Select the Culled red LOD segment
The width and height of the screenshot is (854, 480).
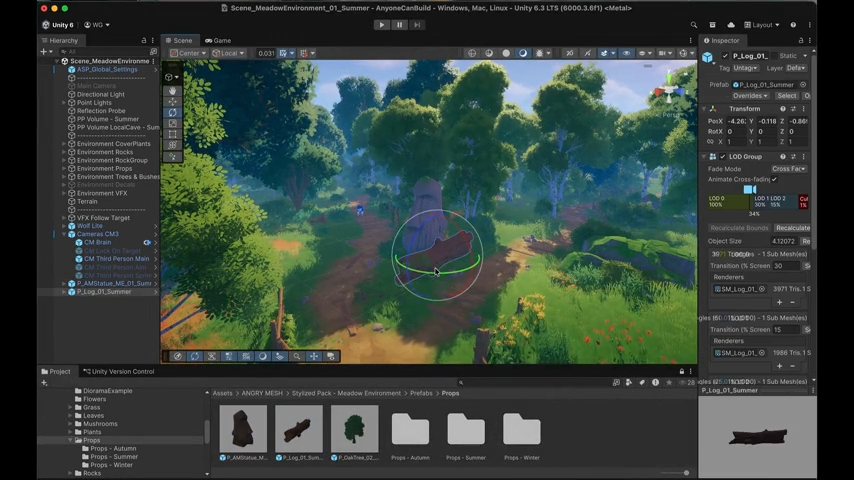pos(803,202)
